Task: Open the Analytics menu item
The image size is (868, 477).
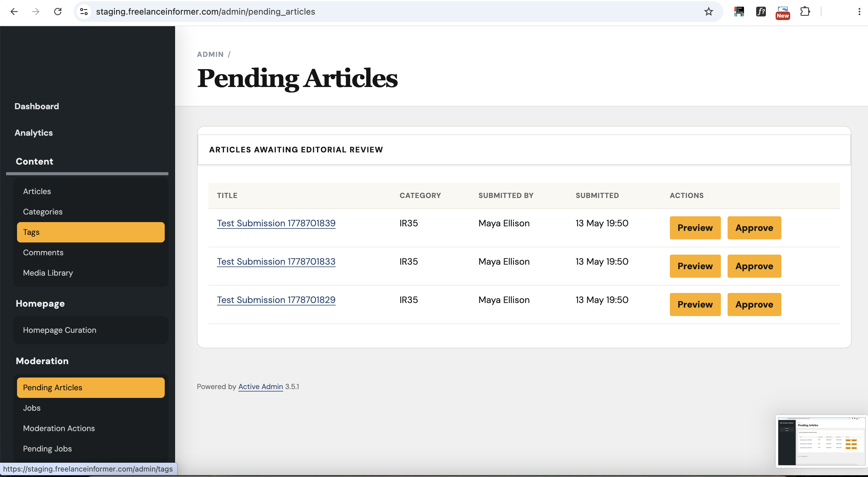Action: tap(34, 133)
